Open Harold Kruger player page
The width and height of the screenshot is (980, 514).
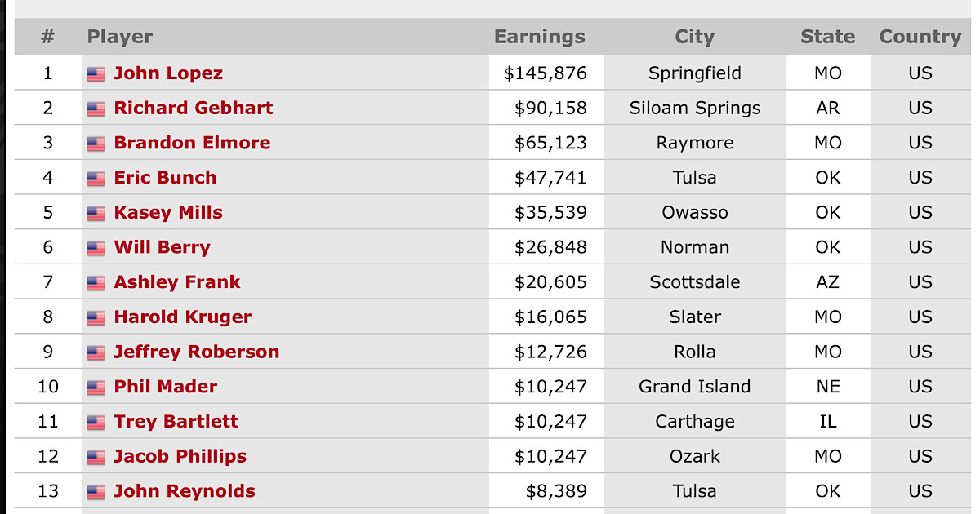182,317
